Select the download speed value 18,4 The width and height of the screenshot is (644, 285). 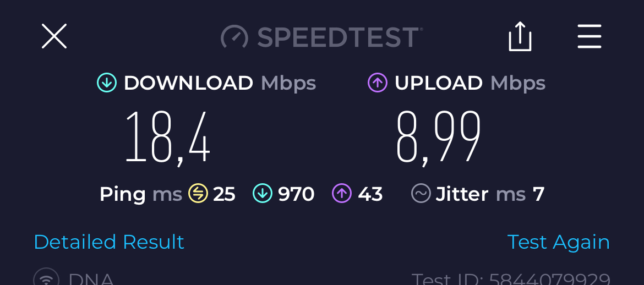(x=167, y=138)
